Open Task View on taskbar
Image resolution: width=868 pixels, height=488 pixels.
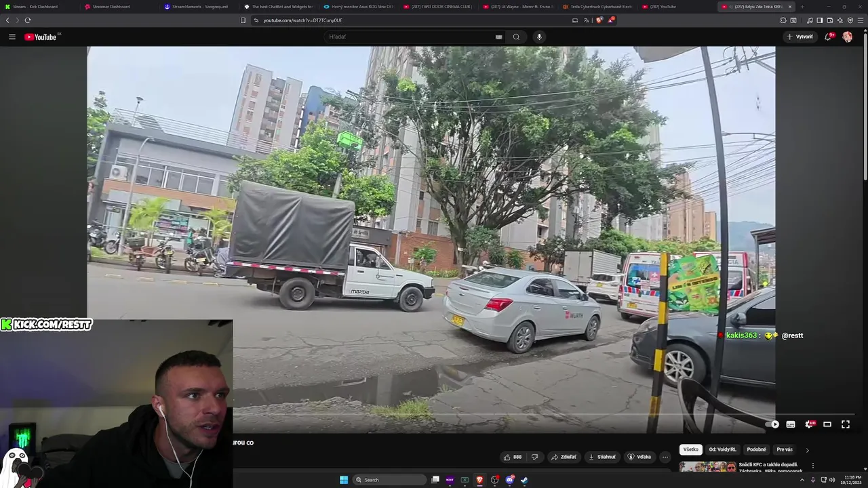(x=435, y=480)
